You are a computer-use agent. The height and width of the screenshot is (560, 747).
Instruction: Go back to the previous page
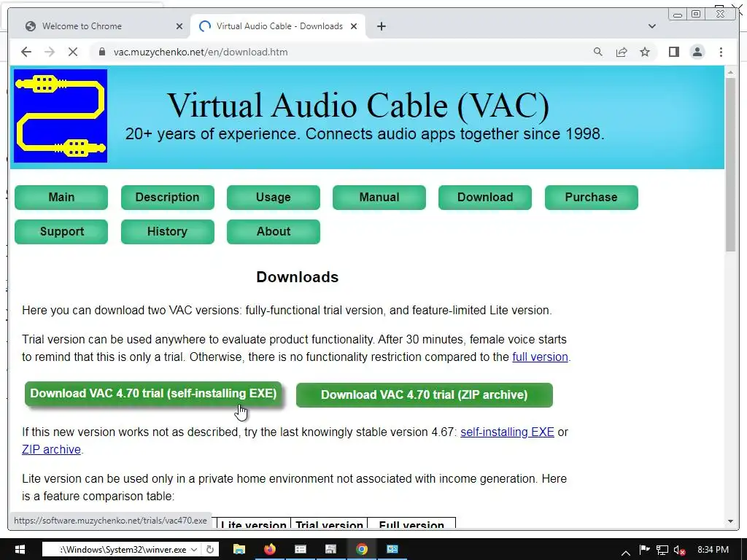pyautogui.click(x=26, y=52)
